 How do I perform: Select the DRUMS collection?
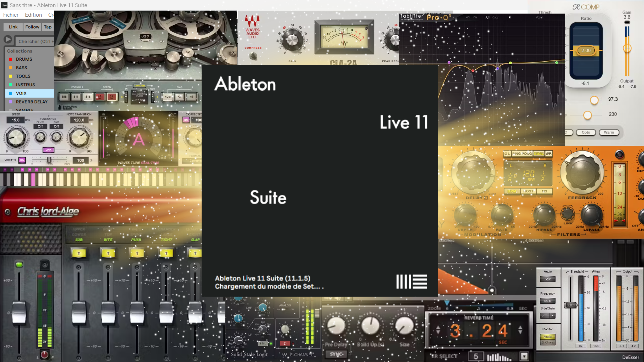coord(30,59)
